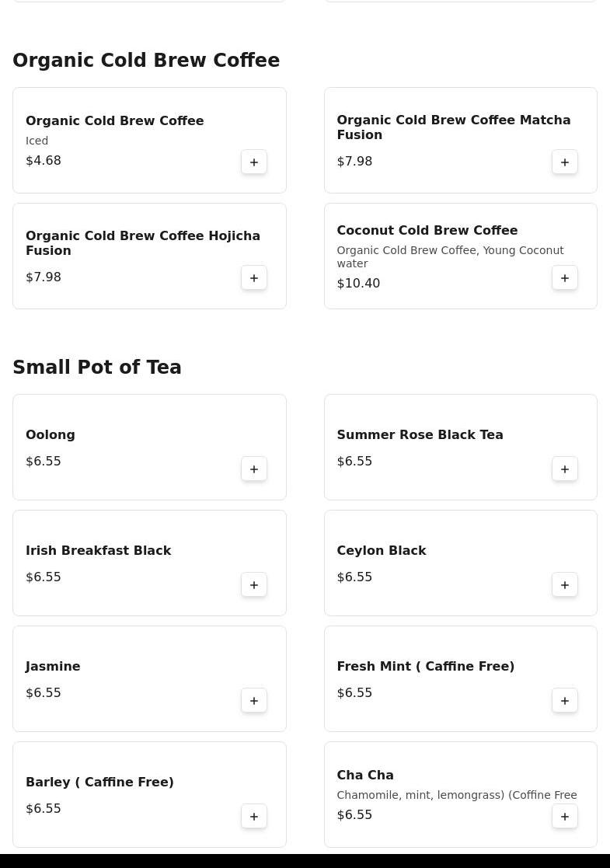Add Organic Cold Brew Coffee to order
This screenshot has height=868, width=610.
coord(254,162)
